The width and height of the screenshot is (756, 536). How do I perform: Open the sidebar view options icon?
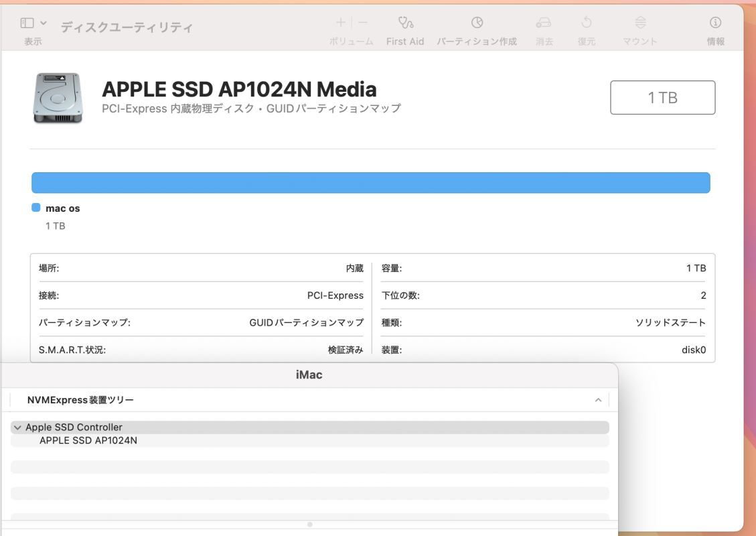tap(27, 23)
